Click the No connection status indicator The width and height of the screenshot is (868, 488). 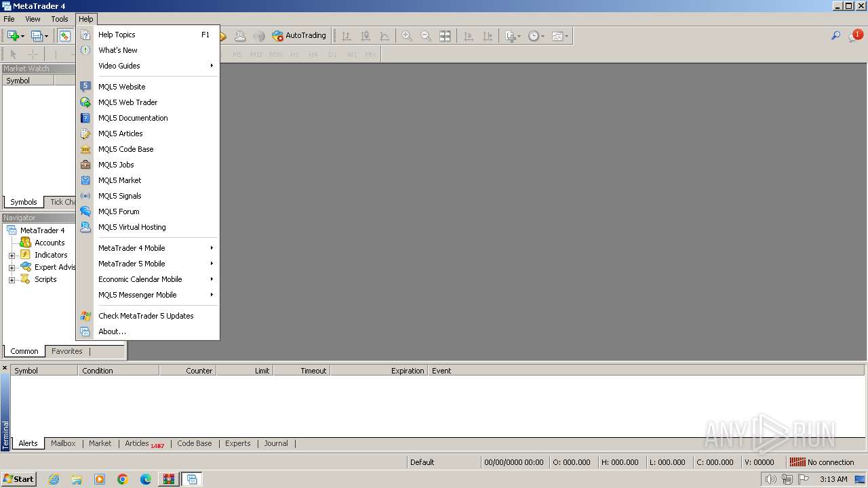[x=821, y=462]
